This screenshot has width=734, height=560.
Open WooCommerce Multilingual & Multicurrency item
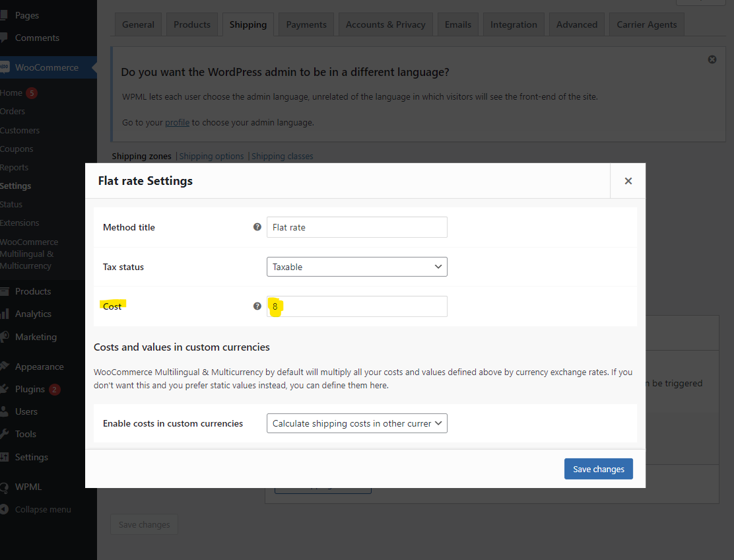click(29, 254)
